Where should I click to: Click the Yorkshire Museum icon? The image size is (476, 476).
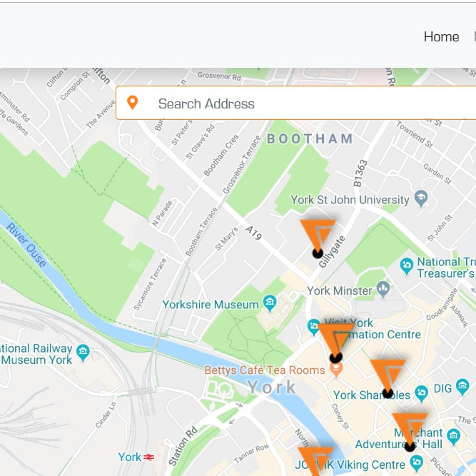coord(270,303)
